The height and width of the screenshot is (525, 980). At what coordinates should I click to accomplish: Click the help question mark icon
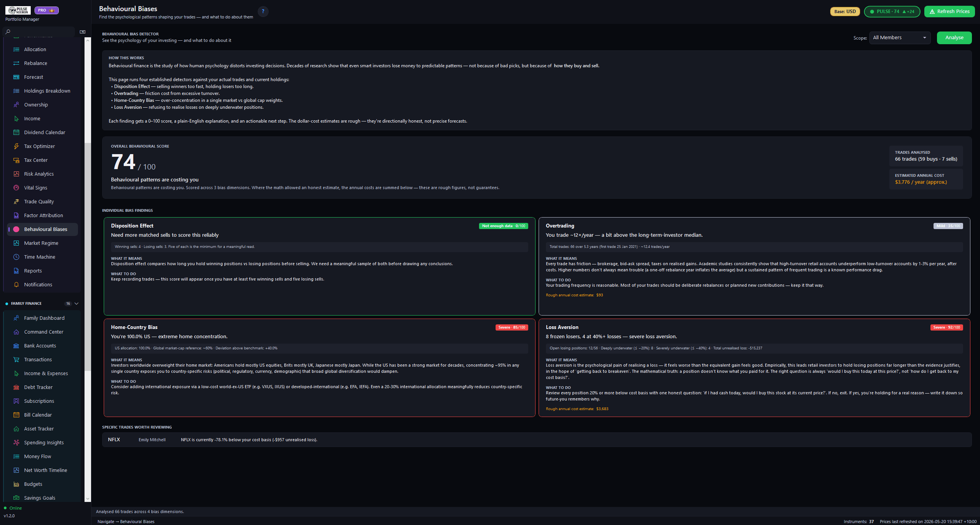coord(263,12)
